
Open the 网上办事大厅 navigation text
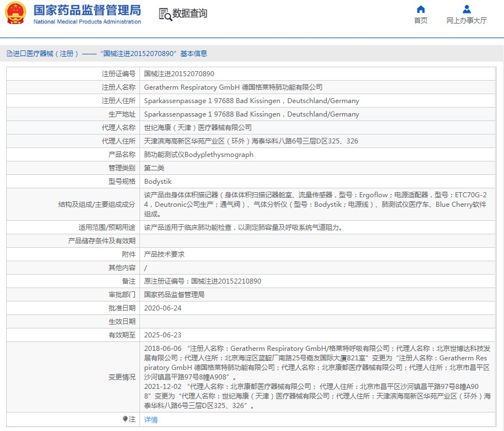pos(466,21)
